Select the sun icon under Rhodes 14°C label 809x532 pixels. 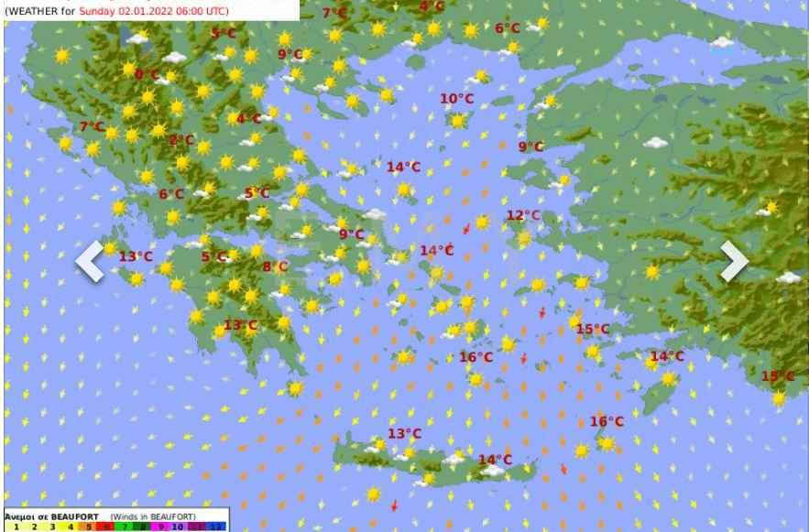coord(668,378)
